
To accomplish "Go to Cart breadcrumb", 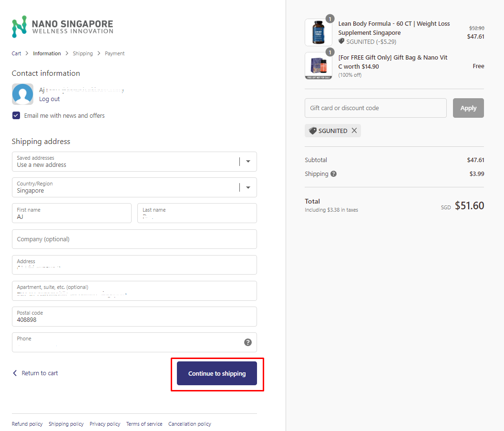I will pos(16,53).
